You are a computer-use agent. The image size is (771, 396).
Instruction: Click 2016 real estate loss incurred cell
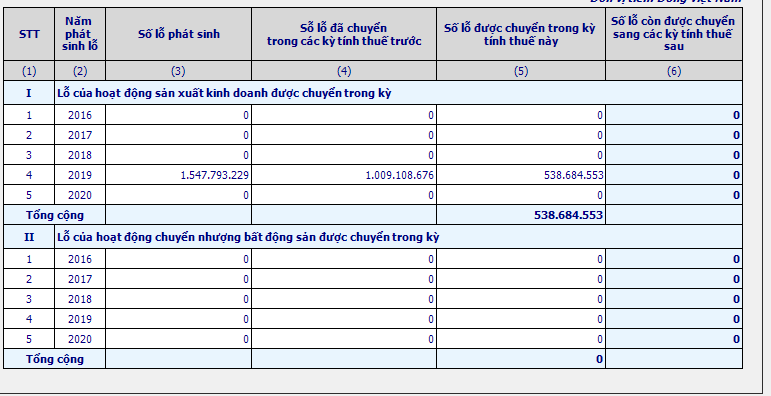[178, 259]
